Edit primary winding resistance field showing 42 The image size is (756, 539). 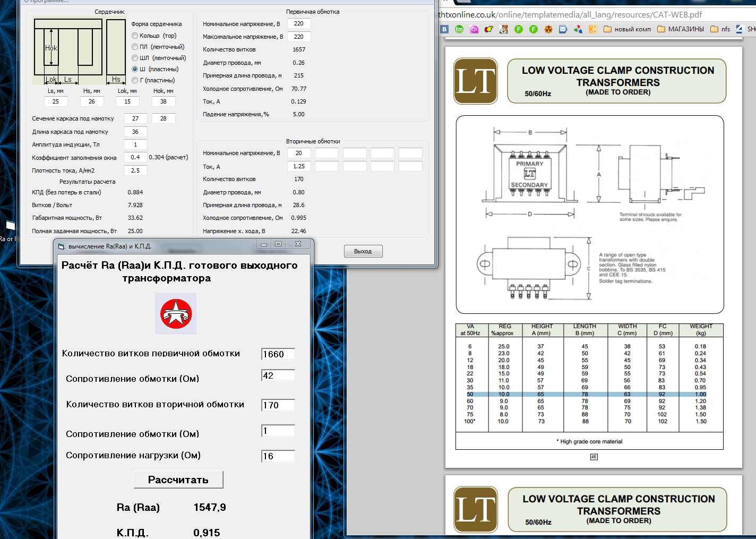[278, 375]
